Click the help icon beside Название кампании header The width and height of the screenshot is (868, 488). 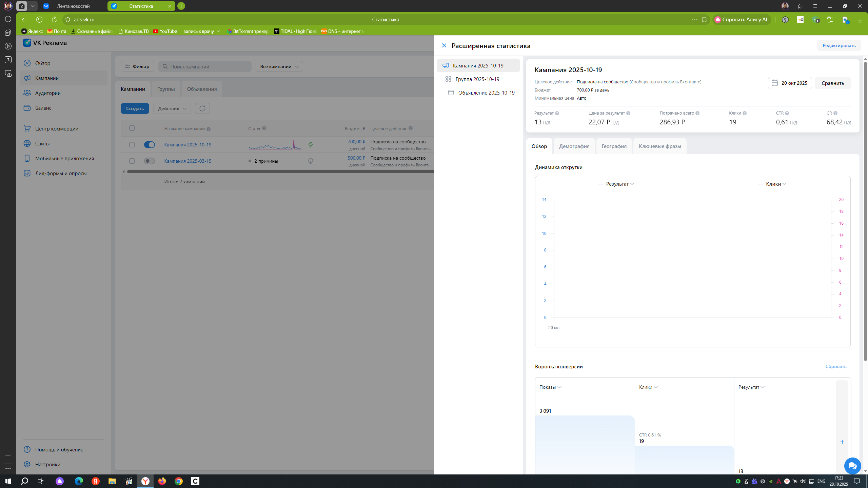209,129
